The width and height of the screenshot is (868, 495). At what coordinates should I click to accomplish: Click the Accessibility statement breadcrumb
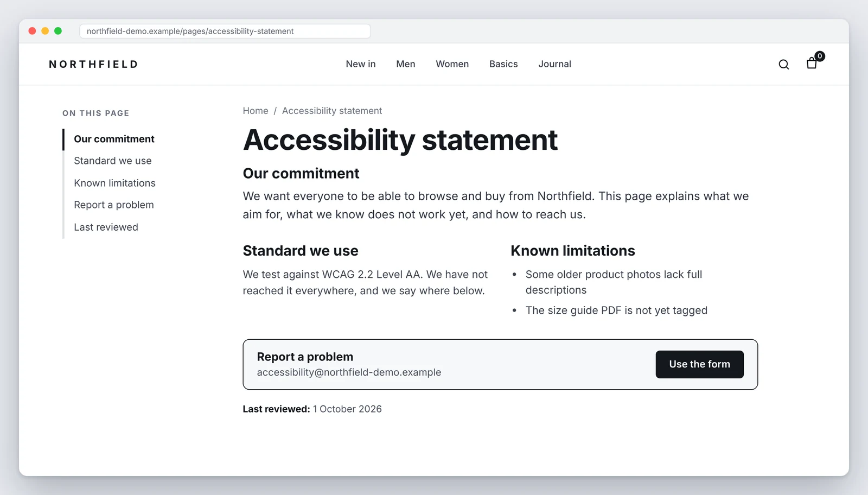[332, 111]
